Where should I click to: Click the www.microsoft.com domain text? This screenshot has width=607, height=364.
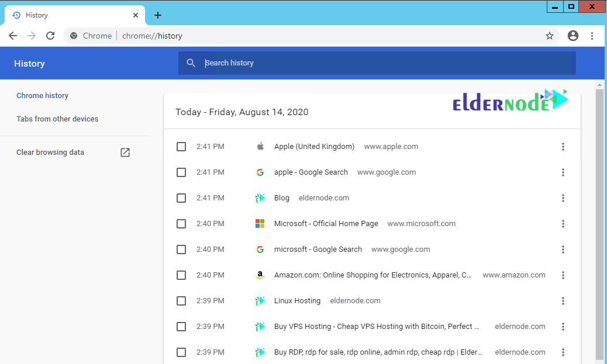point(421,224)
